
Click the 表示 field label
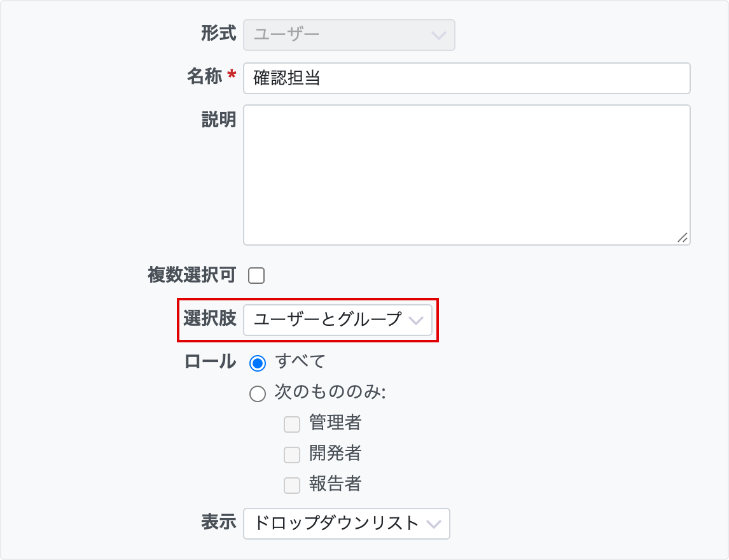(219, 522)
